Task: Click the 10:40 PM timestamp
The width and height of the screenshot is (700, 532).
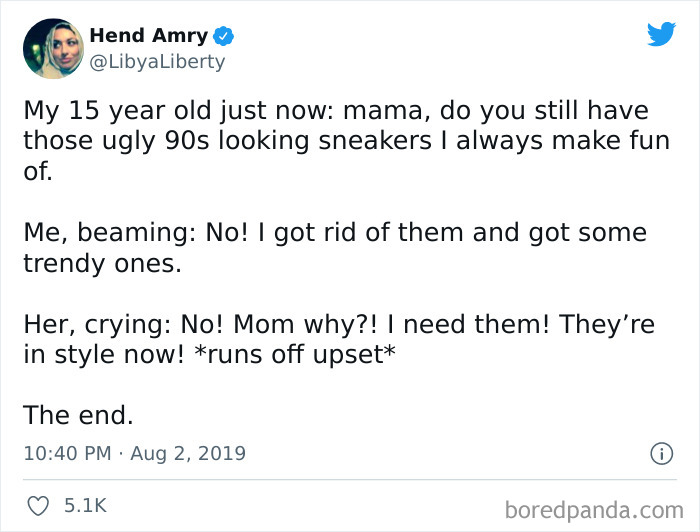Action: pos(66,453)
